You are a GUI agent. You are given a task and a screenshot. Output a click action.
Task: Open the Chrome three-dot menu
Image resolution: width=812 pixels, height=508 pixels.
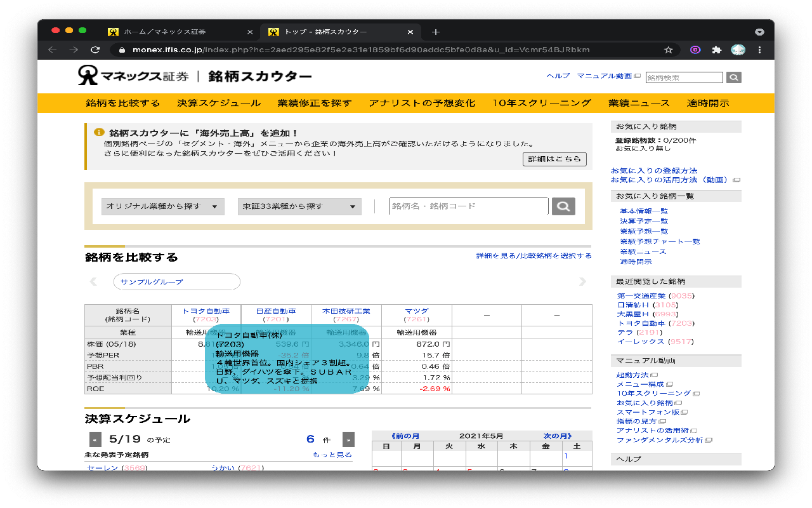[759, 50]
